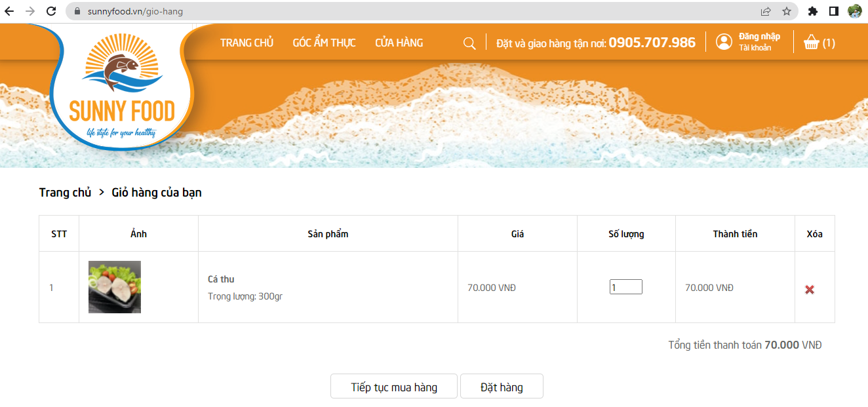868x407 pixels.
Task: Open the shopping cart basket icon
Action: pos(812,43)
